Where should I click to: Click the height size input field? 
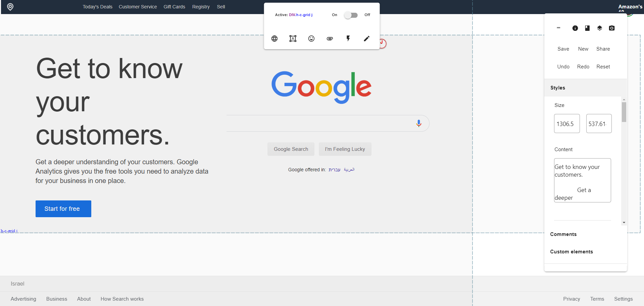coord(599,124)
